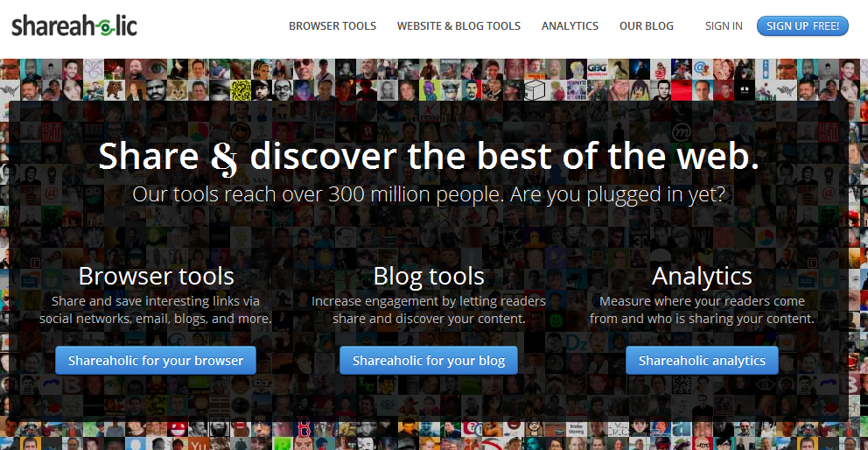Click the 'Share and save interesting links' description
This screenshot has height=450, width=868.
(x=156, y=310)
